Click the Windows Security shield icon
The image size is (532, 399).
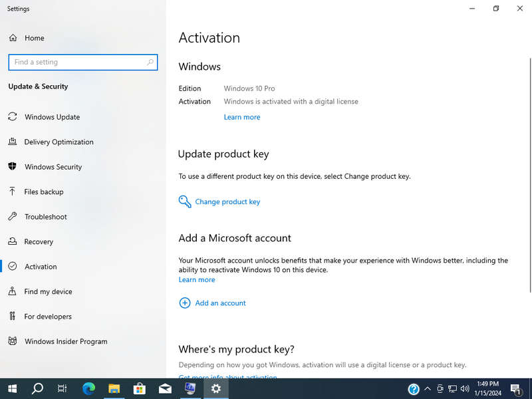pos(13,166)
